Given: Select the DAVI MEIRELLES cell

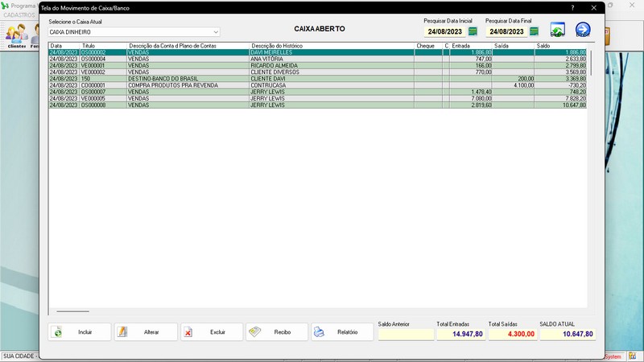Looking at the screenshot, I should 332,52.
